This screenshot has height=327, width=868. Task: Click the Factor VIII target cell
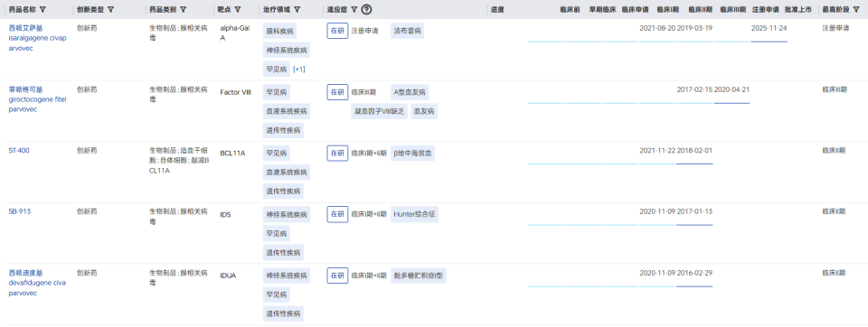pos(235,92)
